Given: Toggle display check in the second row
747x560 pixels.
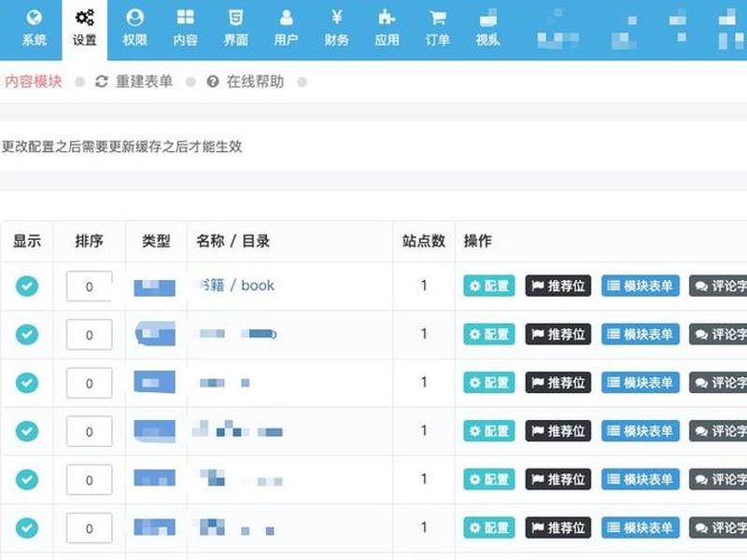Looking at the screenshot, I should pyautogui.click(x=27, y=334).
